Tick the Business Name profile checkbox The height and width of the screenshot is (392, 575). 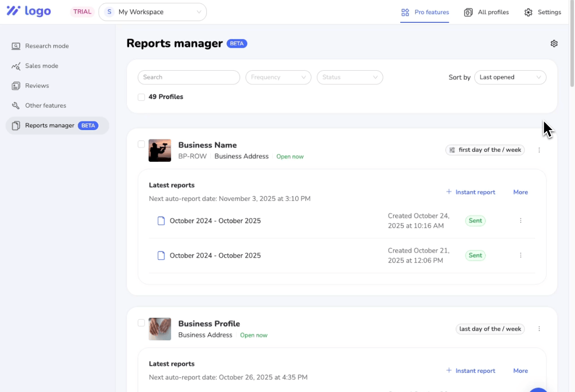[142, 144]
